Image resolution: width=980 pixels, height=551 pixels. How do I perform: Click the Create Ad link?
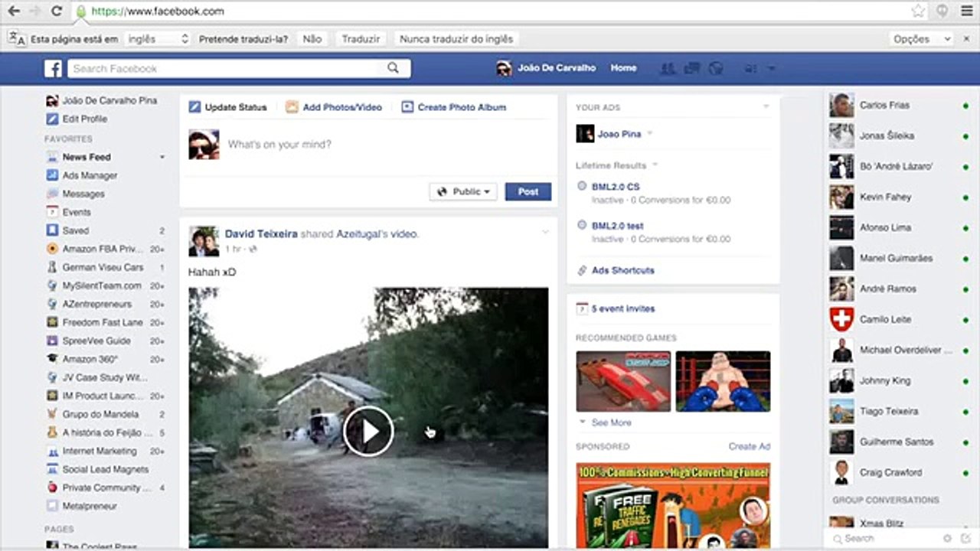tap(750, 446)
